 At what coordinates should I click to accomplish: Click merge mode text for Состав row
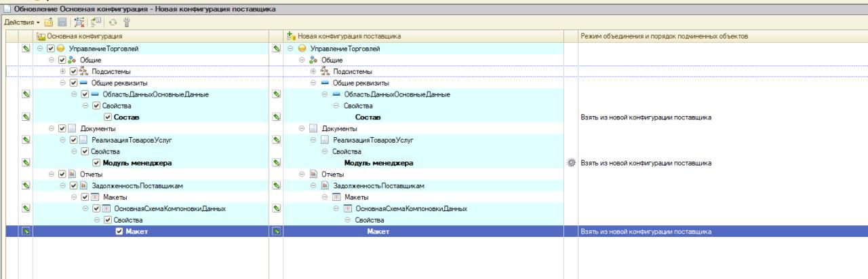point(646,117)
